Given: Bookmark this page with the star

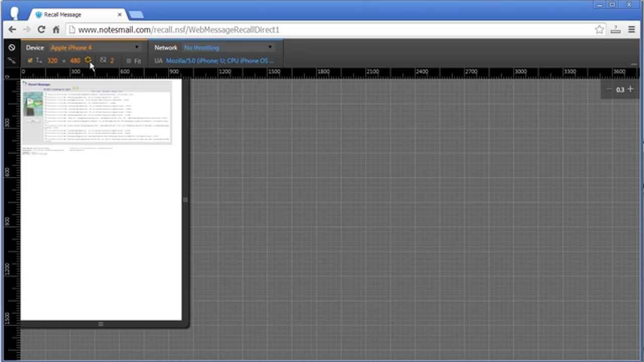Looking at the screenshot, I should click(599, 30).
